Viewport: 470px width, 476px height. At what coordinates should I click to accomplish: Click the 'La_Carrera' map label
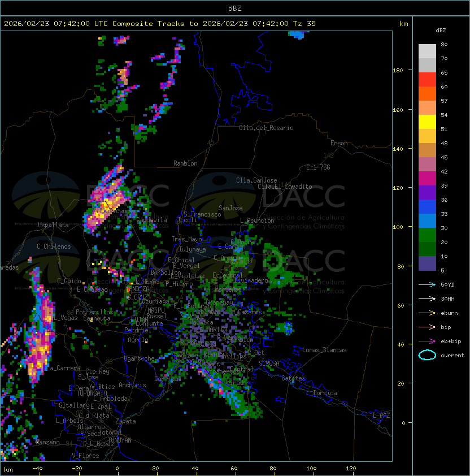point(63,368)
